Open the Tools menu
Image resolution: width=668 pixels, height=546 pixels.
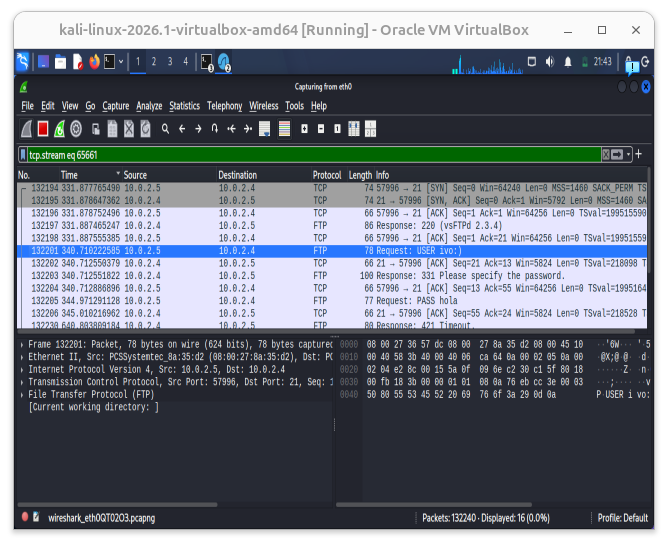(x=294, y=106)
